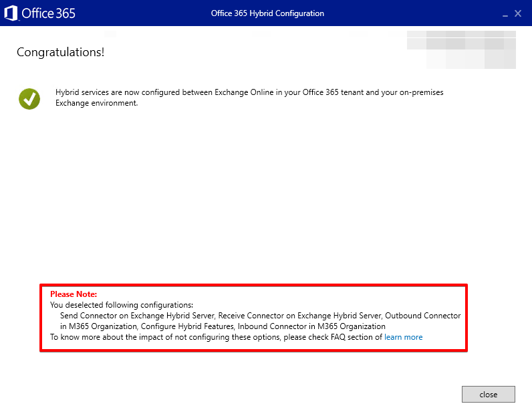Click the close button
Viewport: 532px width, 418px height.
489,394
